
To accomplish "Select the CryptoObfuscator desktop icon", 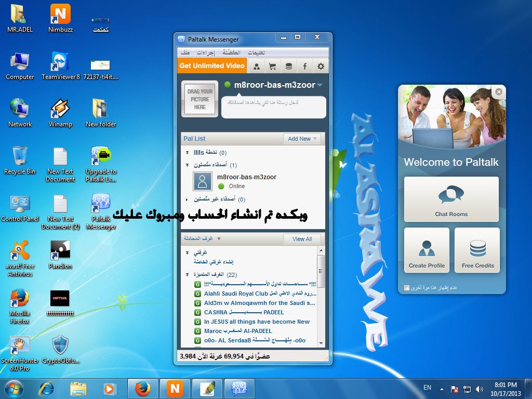I will (60, 350).
